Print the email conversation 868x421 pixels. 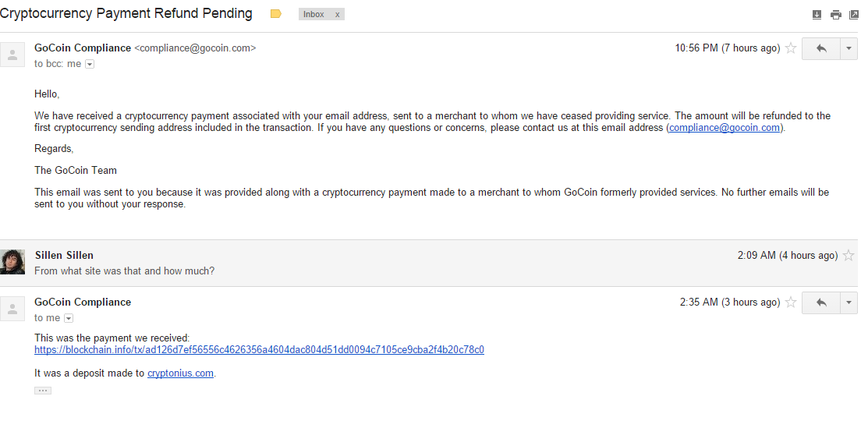point(836,14)
